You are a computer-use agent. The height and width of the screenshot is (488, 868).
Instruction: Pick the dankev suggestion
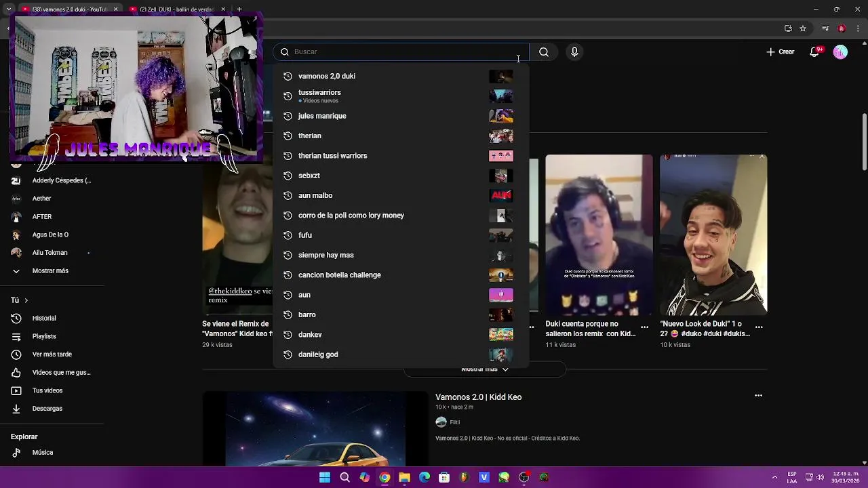click(400, 335)
